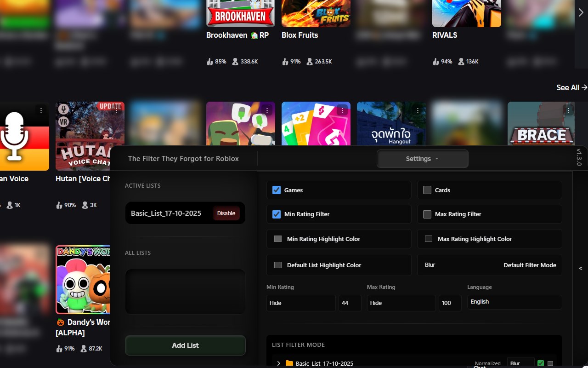
Task: Open the Hutan Voice Chat game thumbnail
Action: click(90, 136)
